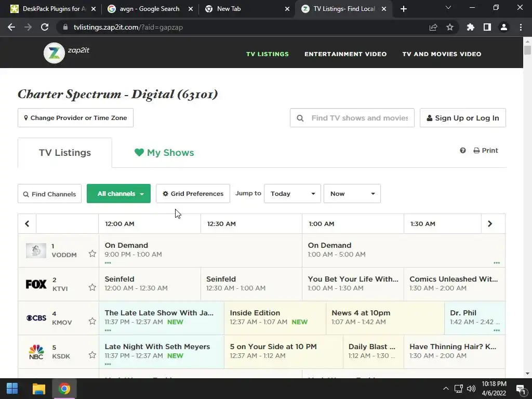Open the Now time dropdown
The image size is (532, 399).
352,194
